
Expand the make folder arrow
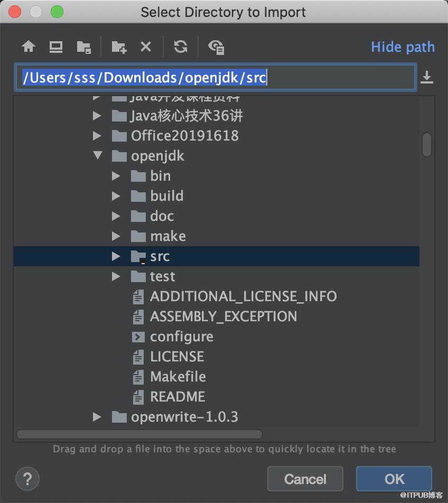point(116,236)
